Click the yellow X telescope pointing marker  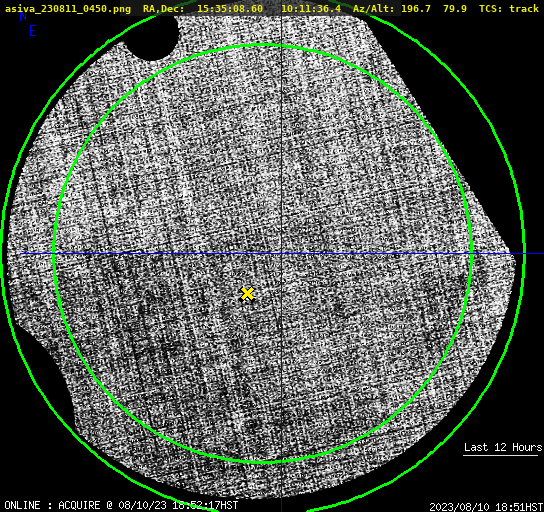tap(247, 293)
